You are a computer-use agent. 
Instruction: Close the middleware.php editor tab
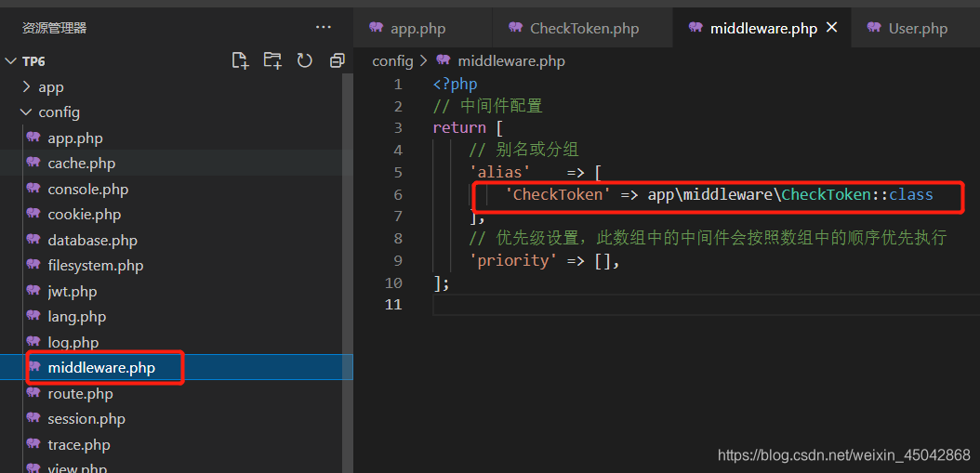coord(832,28)
